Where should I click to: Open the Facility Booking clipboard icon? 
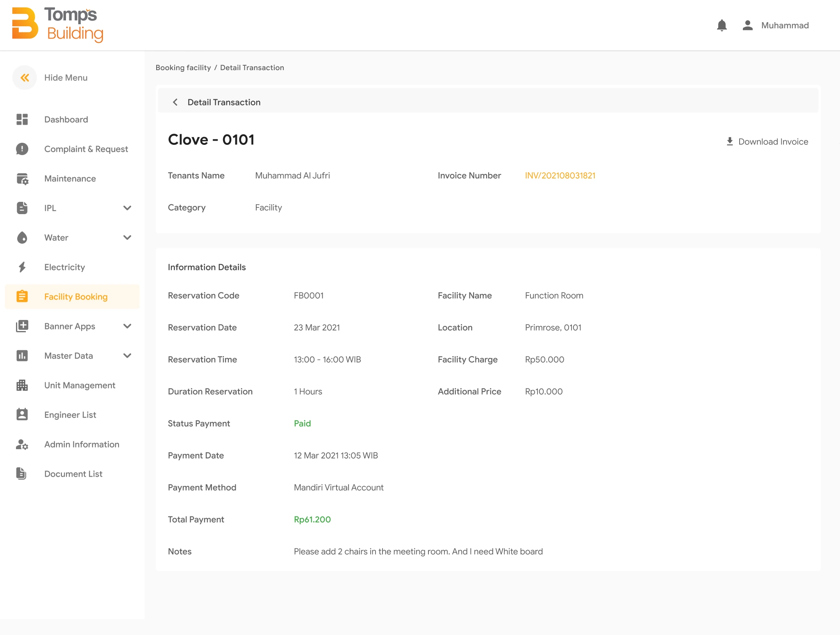(22, 296)
